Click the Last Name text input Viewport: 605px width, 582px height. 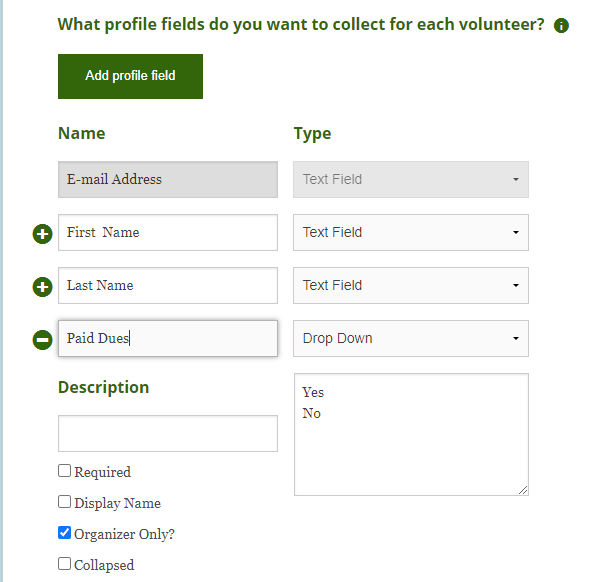click(167, 285)
